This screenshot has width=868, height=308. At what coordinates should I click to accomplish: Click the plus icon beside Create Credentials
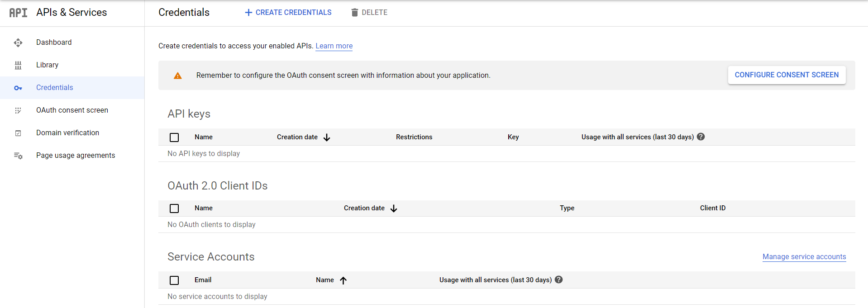click(x=248, y=13)
